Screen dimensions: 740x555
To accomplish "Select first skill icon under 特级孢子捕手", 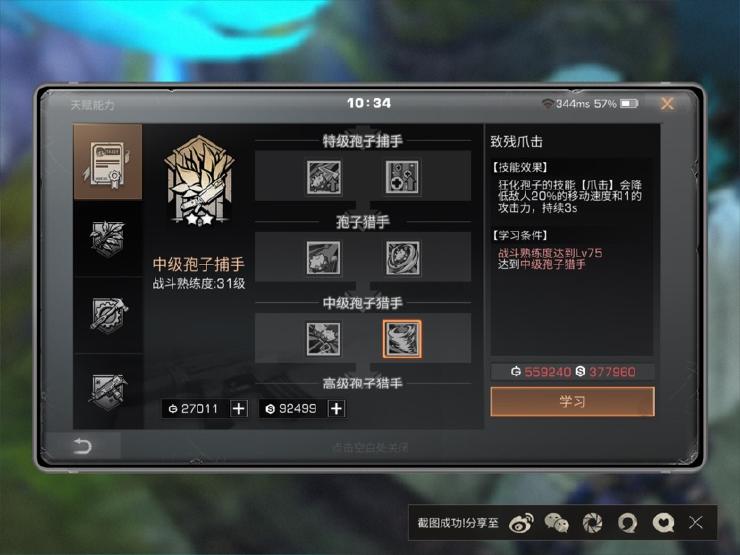I will 323,177.
